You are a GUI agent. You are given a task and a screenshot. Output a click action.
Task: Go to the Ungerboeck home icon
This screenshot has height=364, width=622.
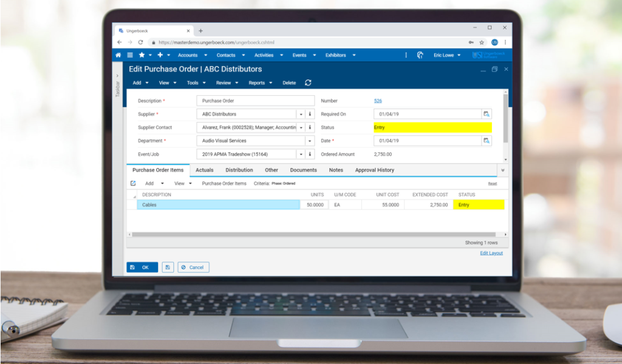(x=118, y=55)
